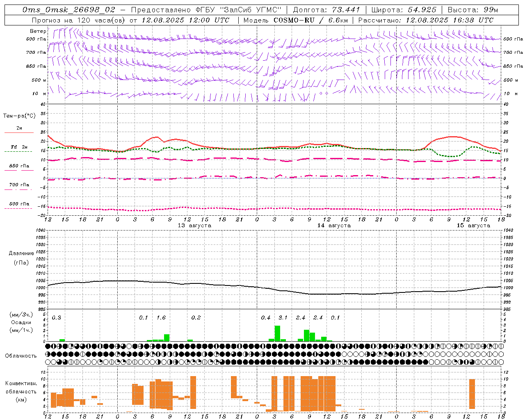Click the 'Долгота: 73.441' header field
525x420 pixels.
tap(326, 9)
